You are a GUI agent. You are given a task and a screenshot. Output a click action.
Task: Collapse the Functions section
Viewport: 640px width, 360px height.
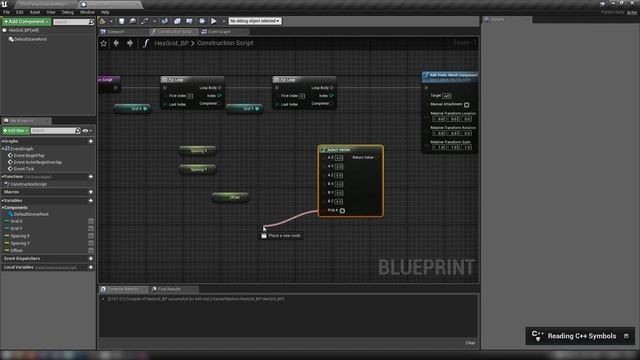pos(2,177)
